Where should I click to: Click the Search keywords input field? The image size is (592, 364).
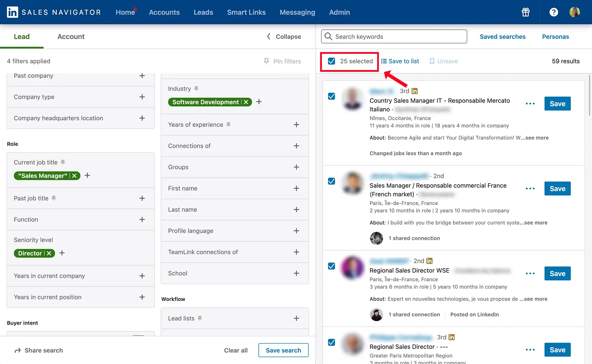(x=394, y=36)
